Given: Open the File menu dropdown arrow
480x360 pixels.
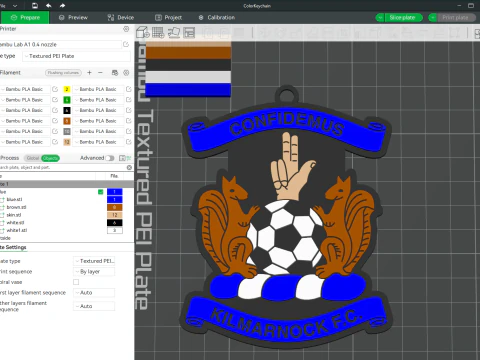Looking at the screenshot, I should click(x=15, y=6).
